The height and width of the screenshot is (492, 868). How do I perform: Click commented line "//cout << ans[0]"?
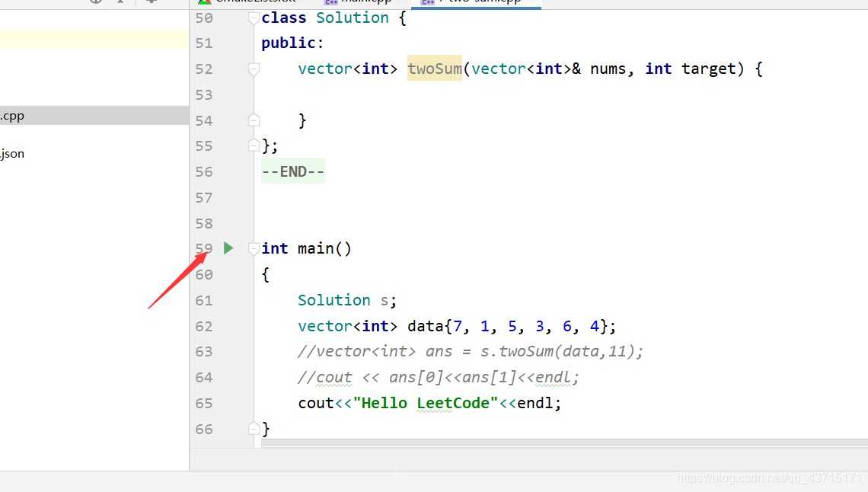(439, 378)
